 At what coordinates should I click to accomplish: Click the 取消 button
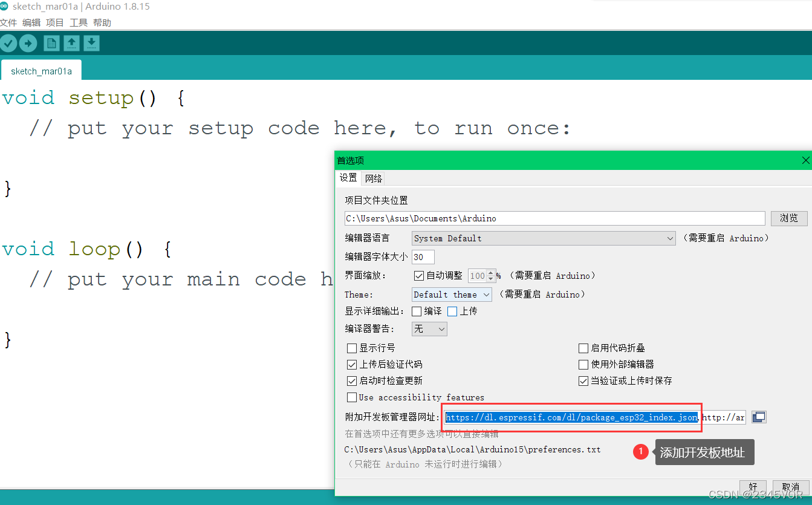coord(790,487)
